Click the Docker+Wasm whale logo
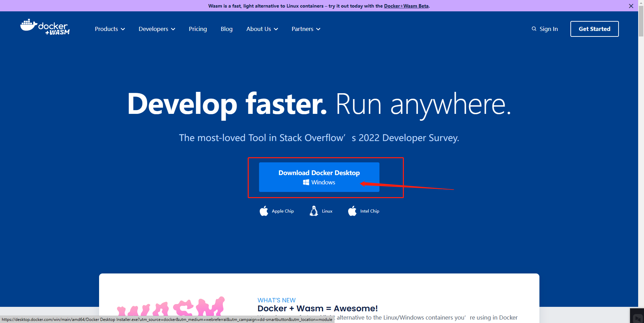This screenshot has width=644, height=323. [45, 27]
